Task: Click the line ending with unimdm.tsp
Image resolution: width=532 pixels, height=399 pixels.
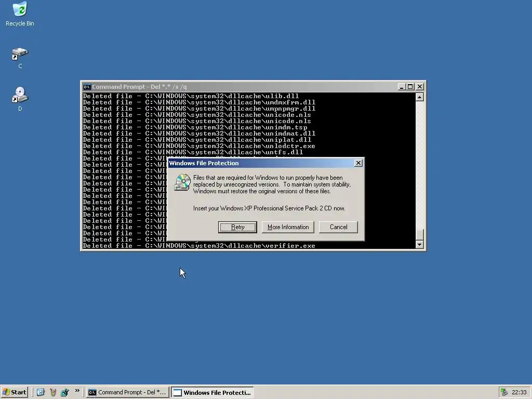Action: pyautogui.click(x=195, y=127)
